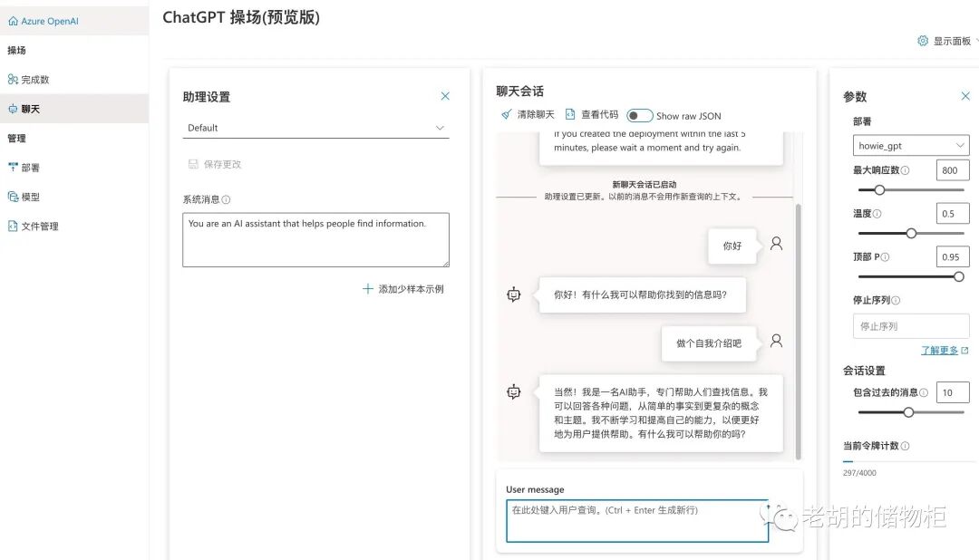The width and height of the screenshot is (979, 560).
Task: Click the plus icon for few-shot examples
Action: click(368, 289)
